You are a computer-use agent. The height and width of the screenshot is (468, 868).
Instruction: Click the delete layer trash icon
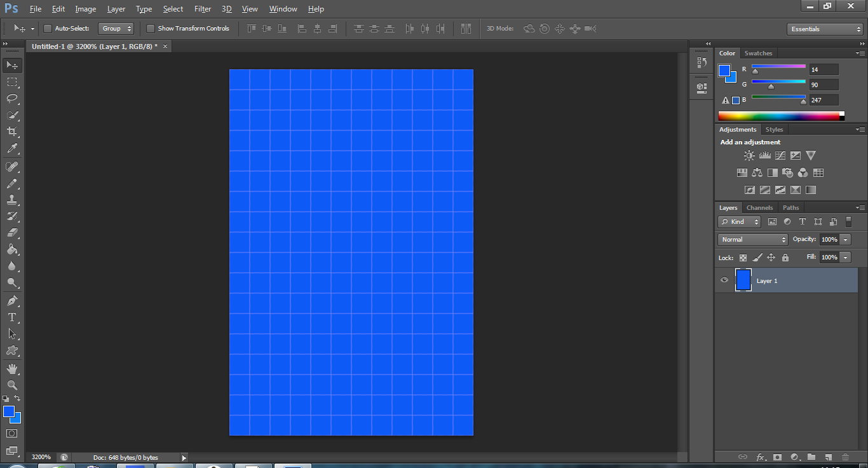(x=845, y=457)
